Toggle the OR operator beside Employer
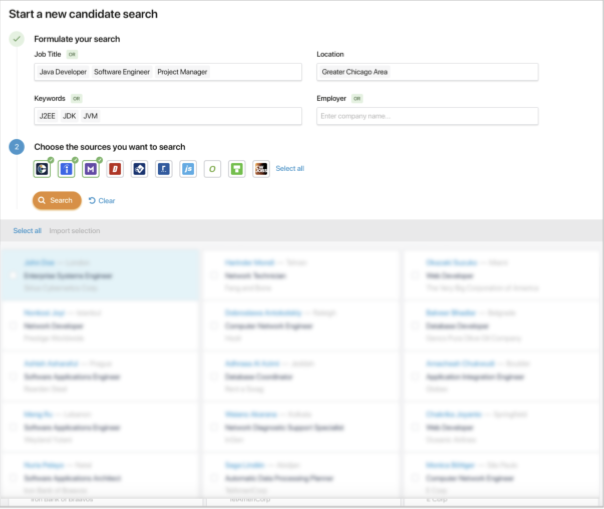 coord(357,99)
